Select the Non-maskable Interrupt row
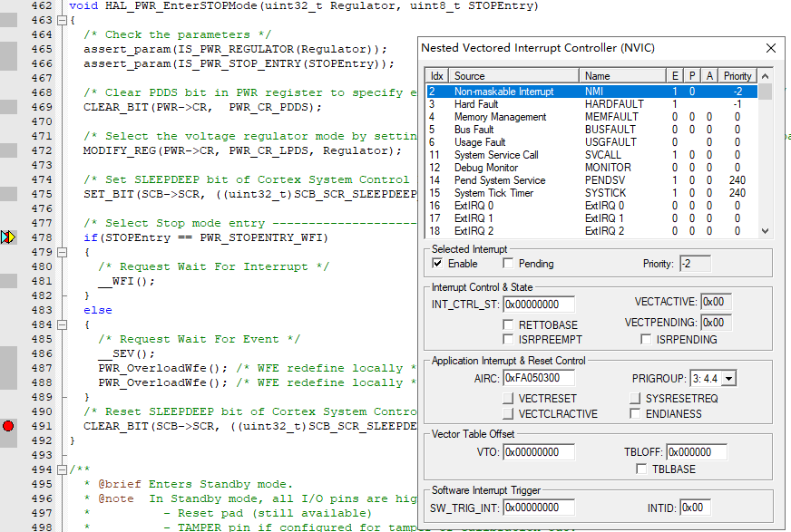This screenshot has height=532, width=791. [x=591, y=92]
